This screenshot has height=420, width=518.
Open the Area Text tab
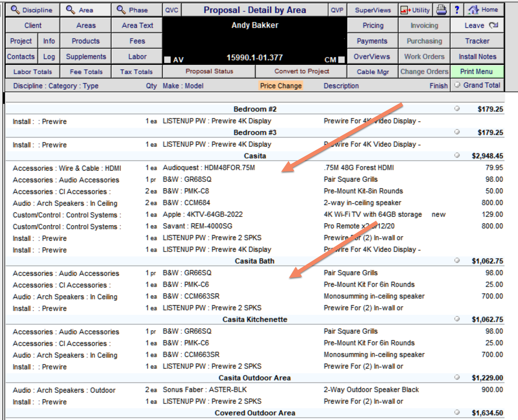click(x=137, y=25)
